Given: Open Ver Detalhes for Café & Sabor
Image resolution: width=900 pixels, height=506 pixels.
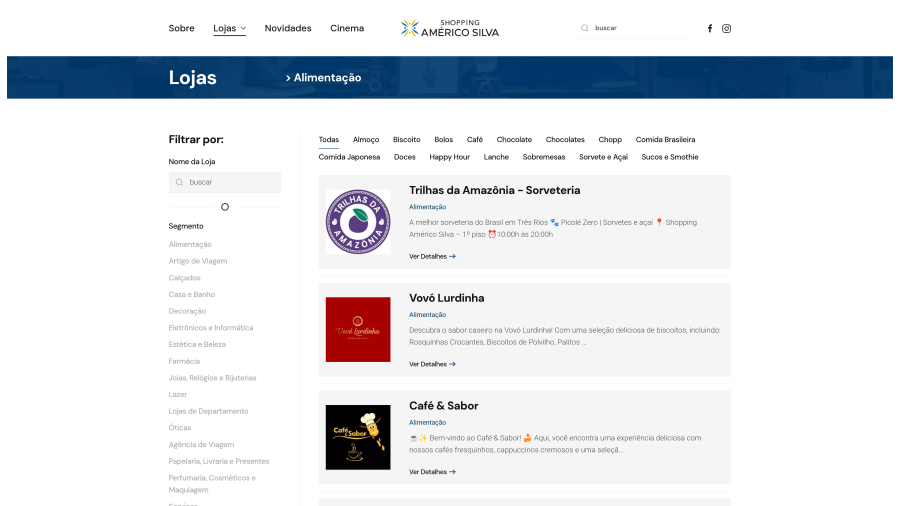Looking at the screenshot, I should click(432, 472).
